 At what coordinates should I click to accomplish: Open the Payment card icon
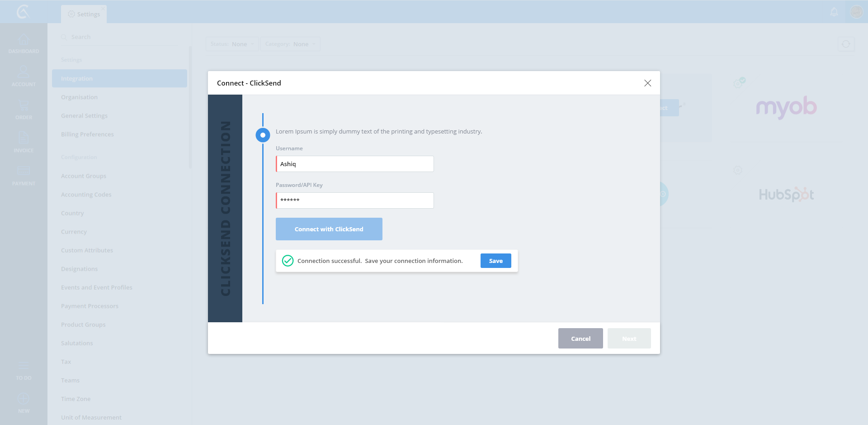pyautogui.click(x=24, y=171)
